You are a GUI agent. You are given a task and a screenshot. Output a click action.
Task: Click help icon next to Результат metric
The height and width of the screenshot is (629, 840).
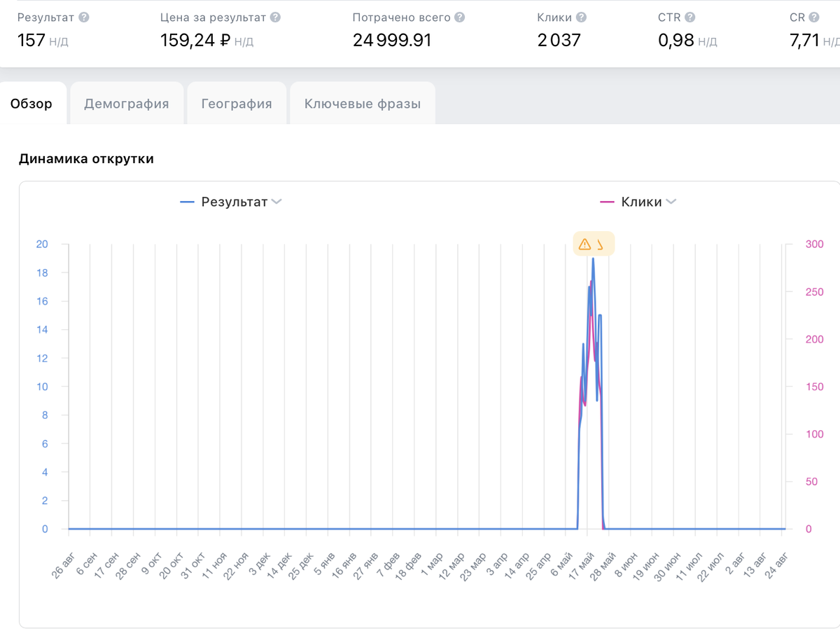pyautogui.click(x=84, y=18)
